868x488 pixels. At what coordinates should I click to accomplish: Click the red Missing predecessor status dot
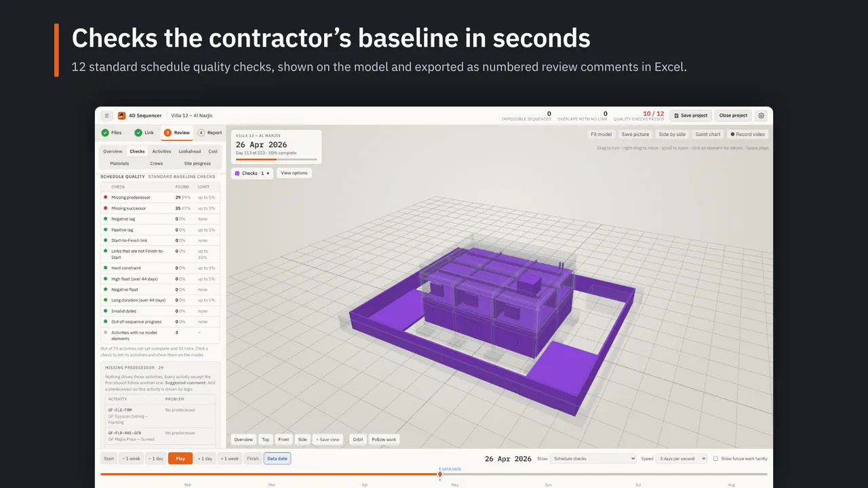[x=106, y=197]
